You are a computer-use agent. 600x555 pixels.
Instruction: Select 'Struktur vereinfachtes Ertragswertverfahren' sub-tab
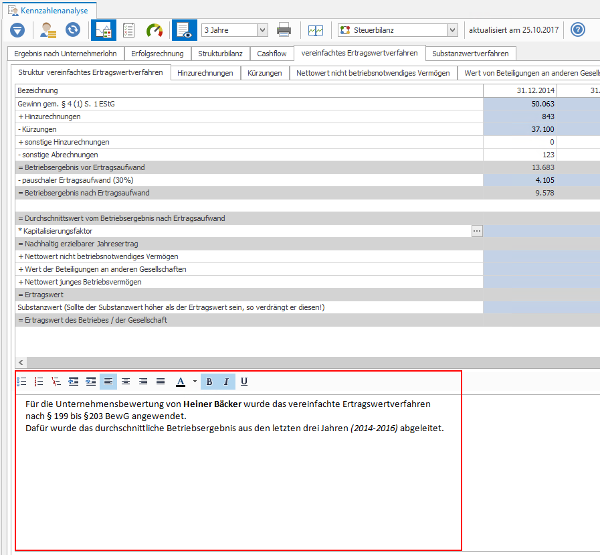(x=90, y=72)
